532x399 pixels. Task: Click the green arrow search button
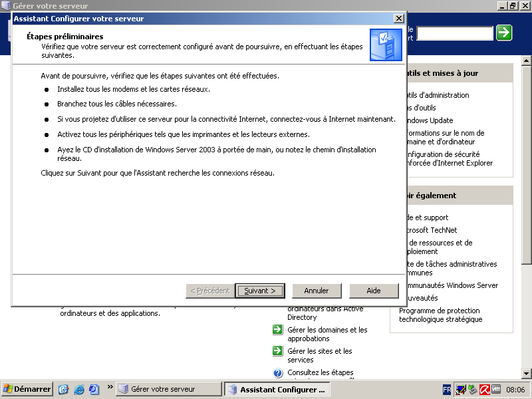point(504,33)
